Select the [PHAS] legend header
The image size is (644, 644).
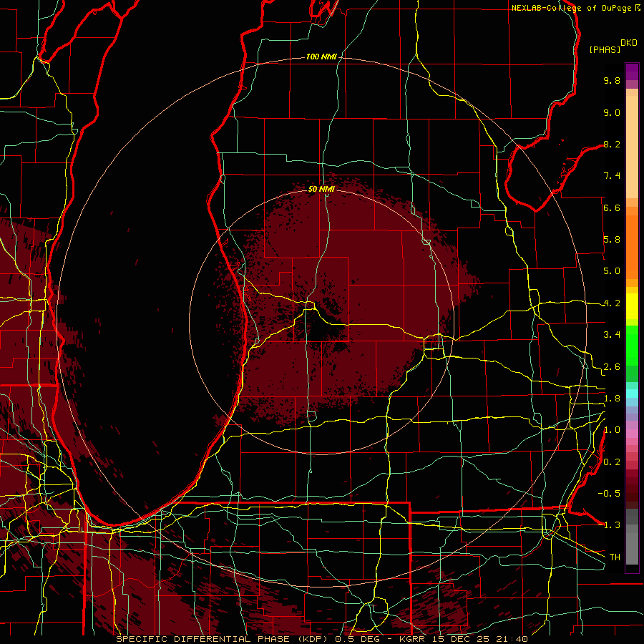(x=605, y=50)
